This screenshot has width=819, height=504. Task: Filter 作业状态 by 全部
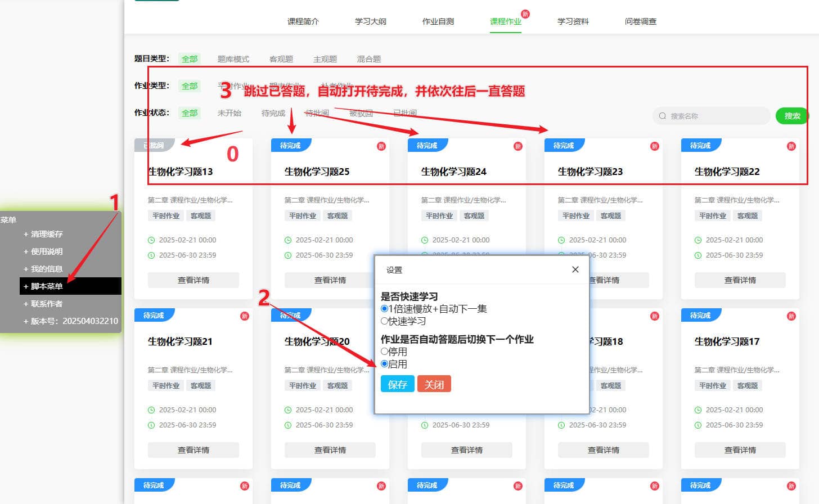point(190,113)
